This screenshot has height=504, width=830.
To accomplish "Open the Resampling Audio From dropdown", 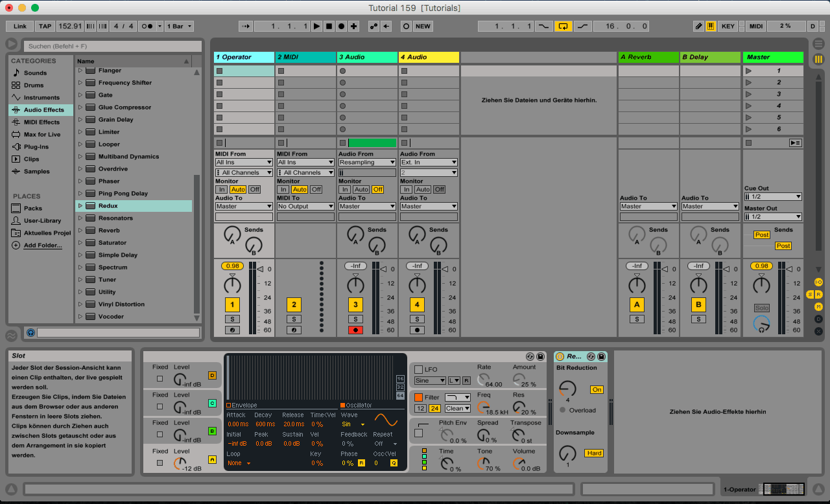I will 367,163.
